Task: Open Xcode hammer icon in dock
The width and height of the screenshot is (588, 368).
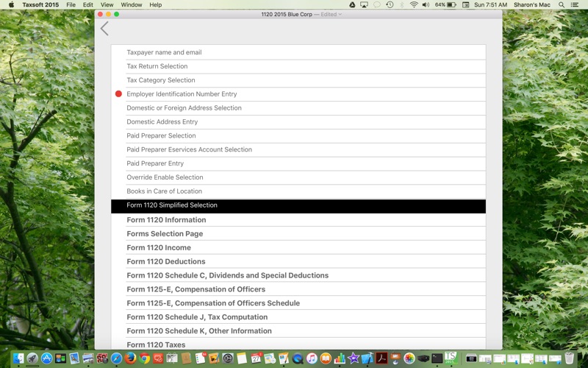Action: pos(367,358)
